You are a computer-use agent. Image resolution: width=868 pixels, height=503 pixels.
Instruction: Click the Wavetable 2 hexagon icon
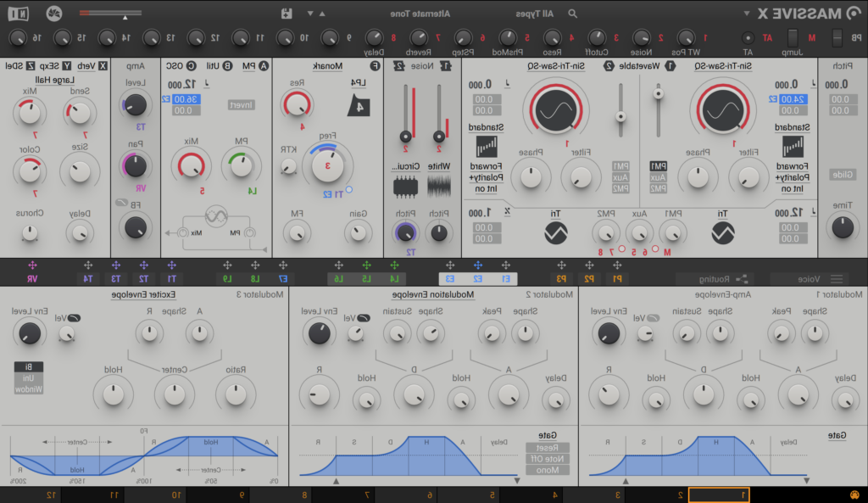point(609,66)
